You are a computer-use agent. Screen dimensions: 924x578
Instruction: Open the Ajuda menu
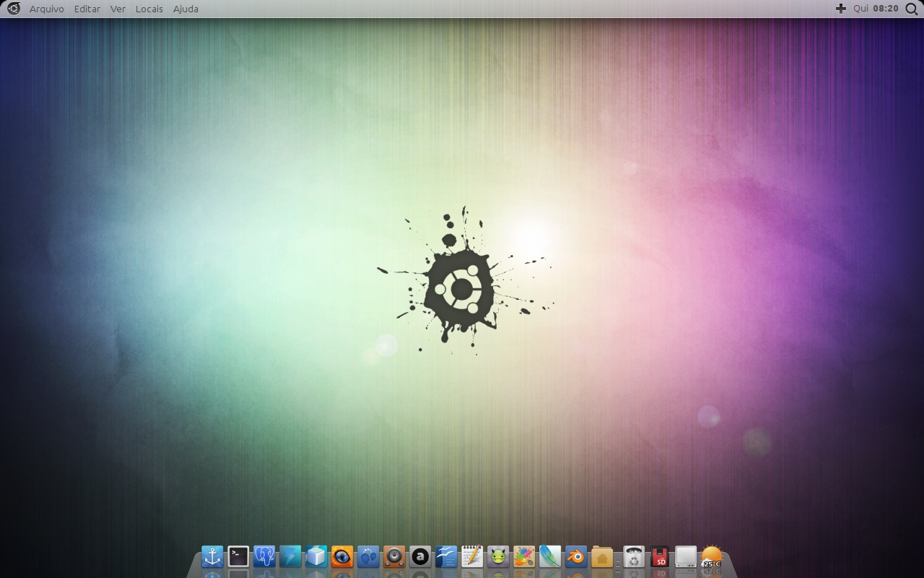click(186, 9)
